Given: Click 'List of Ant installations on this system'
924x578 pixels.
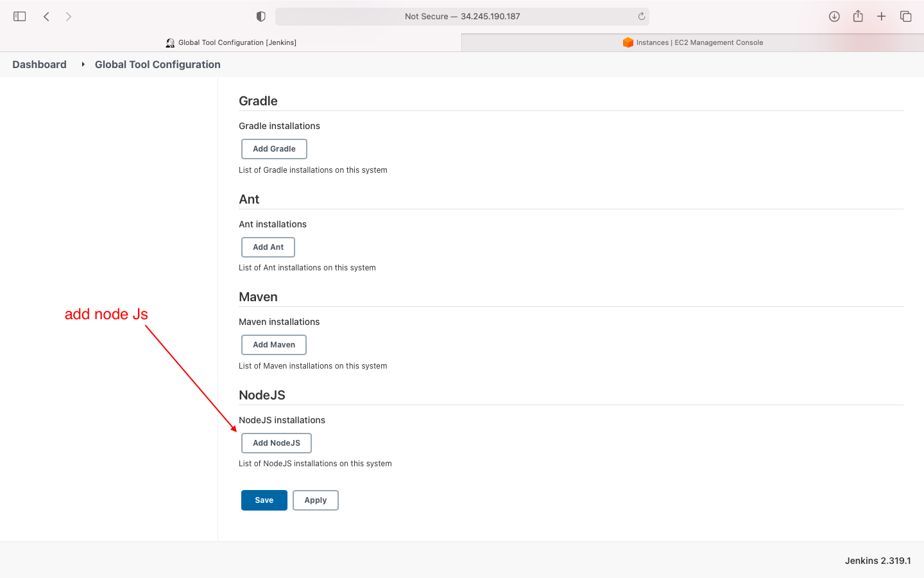Looking at the screenshot, I should (x=307, y=268).
